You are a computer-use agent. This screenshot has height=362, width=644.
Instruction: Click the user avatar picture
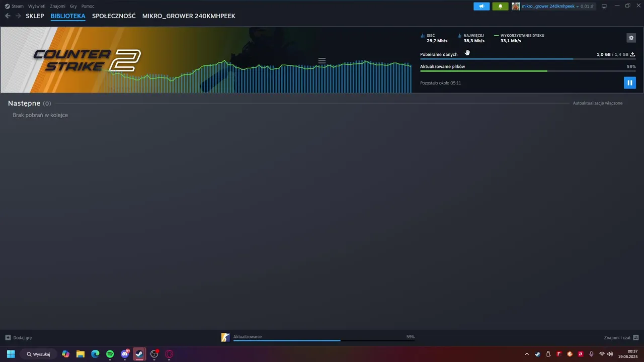516,6
